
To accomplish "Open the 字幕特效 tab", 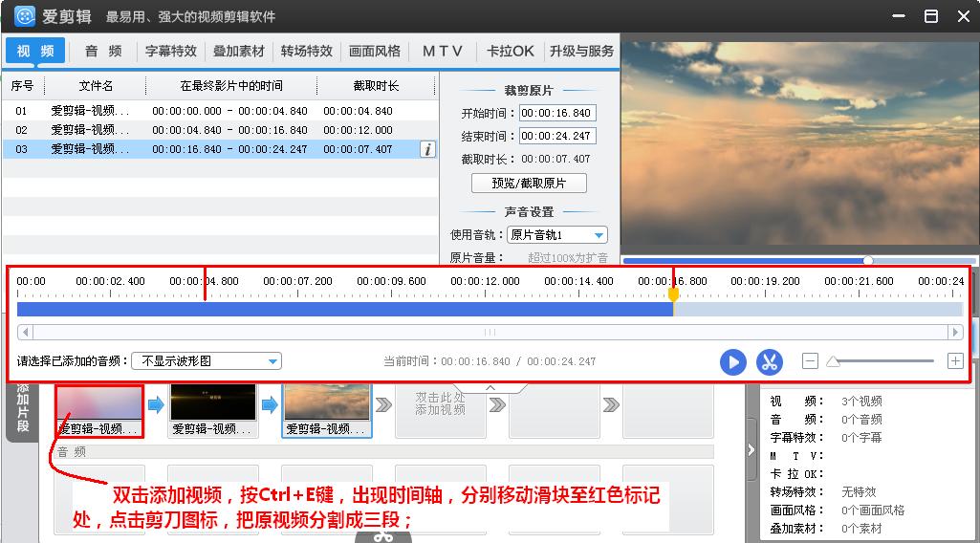I will [170, 52].
